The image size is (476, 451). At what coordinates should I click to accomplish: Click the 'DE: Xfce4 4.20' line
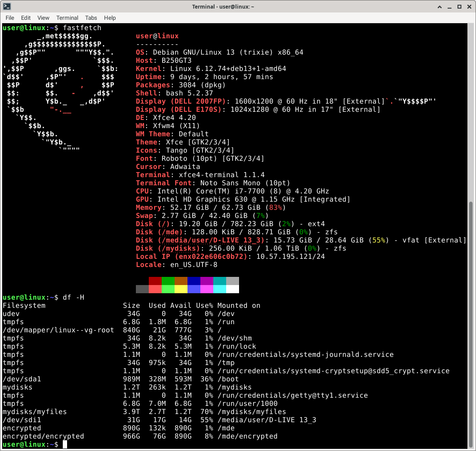pos(166,118)
